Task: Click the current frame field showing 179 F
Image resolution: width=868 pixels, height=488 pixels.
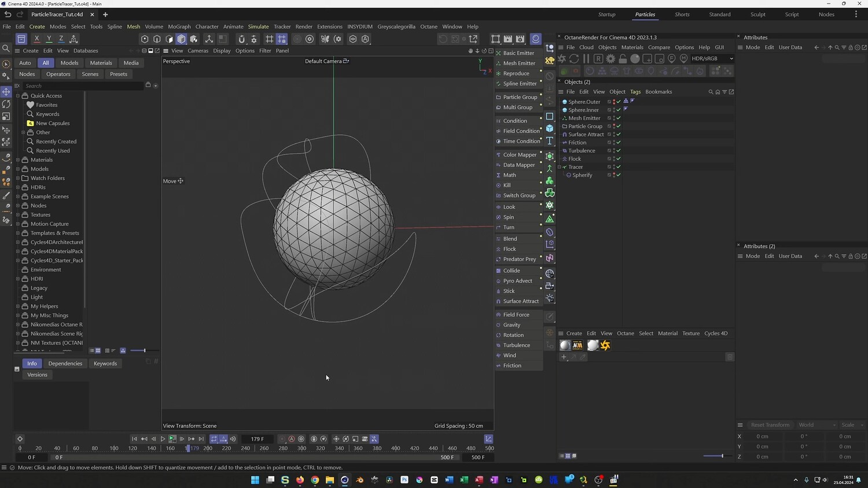Action: [x=258, y=439]
